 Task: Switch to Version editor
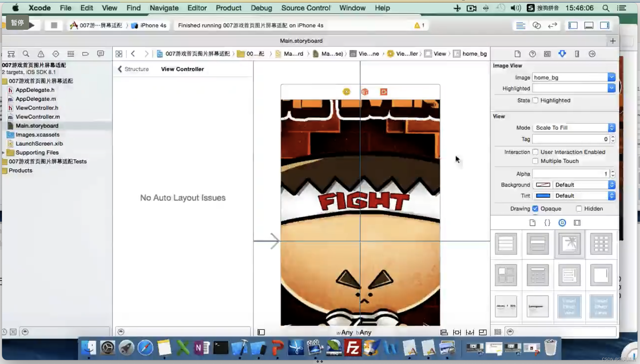pyautogui.click(x=553, y=25)
